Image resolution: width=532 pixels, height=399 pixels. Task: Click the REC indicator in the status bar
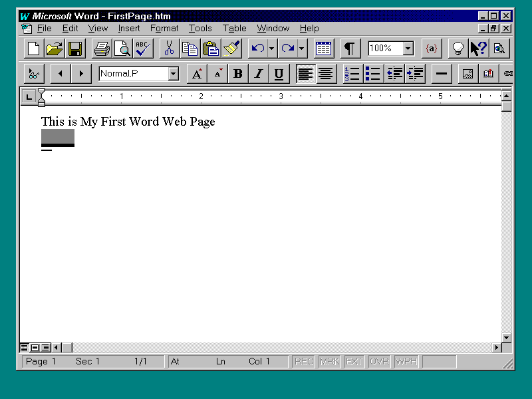(304, 362)
